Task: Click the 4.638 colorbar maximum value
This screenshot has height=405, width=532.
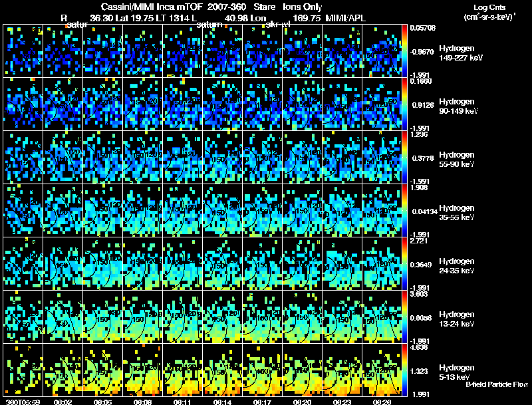Action: (x=419, y=347)
